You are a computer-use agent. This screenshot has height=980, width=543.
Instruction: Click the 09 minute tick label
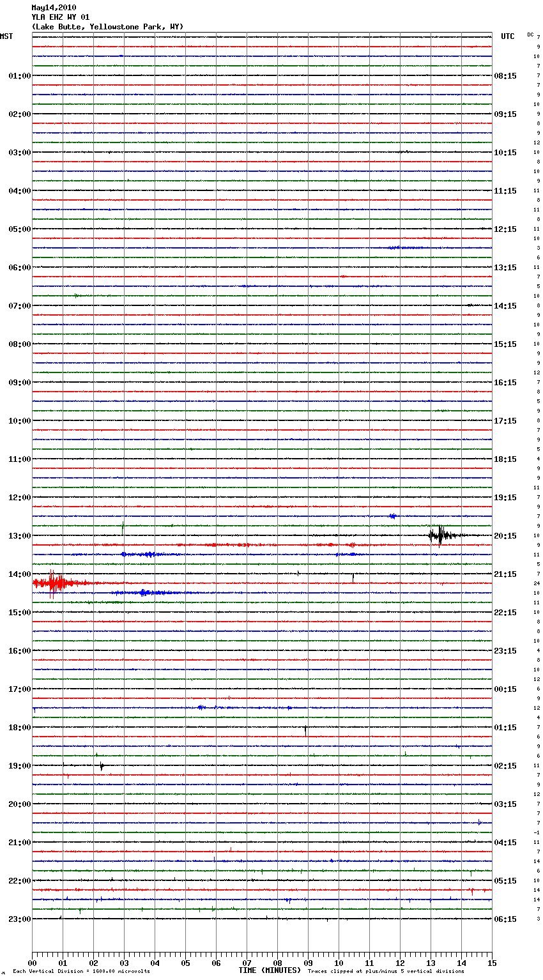(308, 963)
